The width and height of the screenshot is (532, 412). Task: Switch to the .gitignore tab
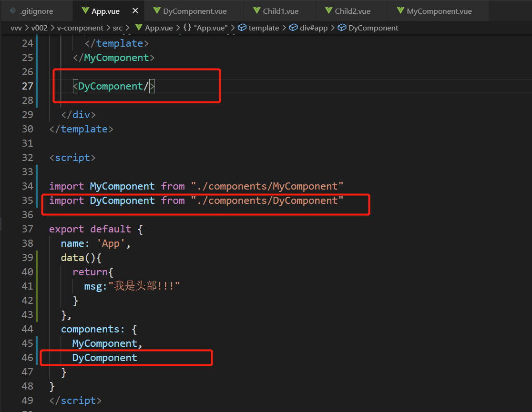(36, 11)
